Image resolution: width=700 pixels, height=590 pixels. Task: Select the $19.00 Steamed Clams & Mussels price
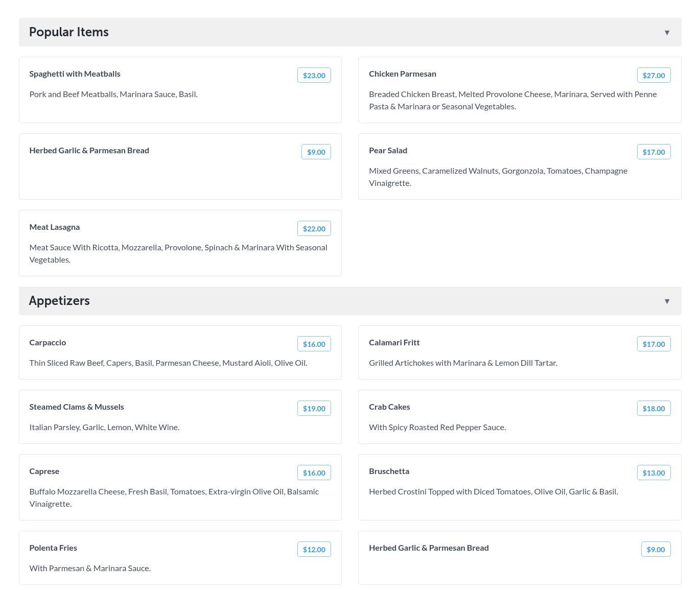click(x=314, y=409)
